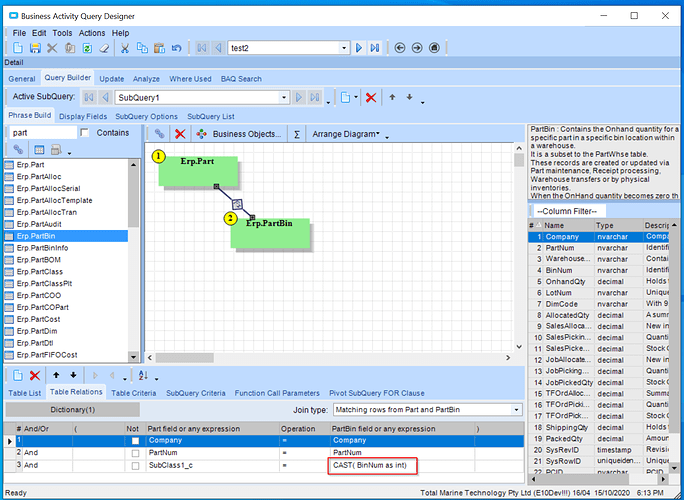Click the Undo icon in main toolbar
The image size is (684, 500).
click(x=176, y=48)
